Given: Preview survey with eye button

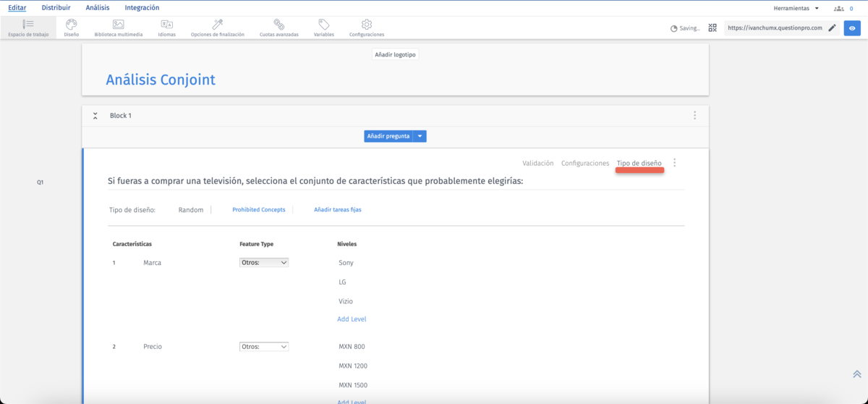Looking at the screenshot, I should pos(852,28).
